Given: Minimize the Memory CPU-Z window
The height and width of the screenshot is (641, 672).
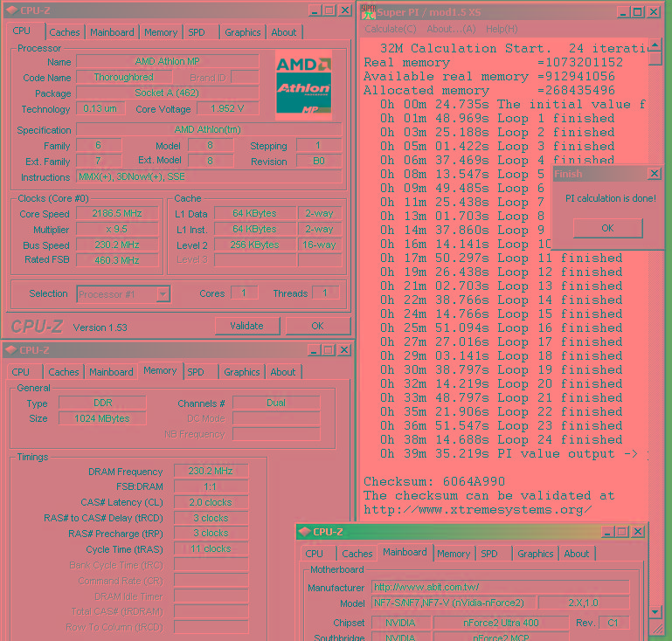Looking at the screenshot, I should point(314,350).
